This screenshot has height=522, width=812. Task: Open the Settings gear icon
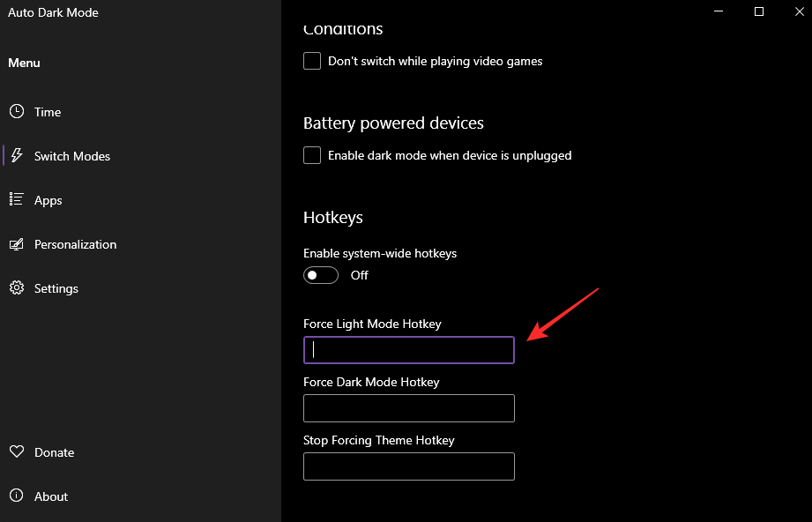[x=16, y=287]
